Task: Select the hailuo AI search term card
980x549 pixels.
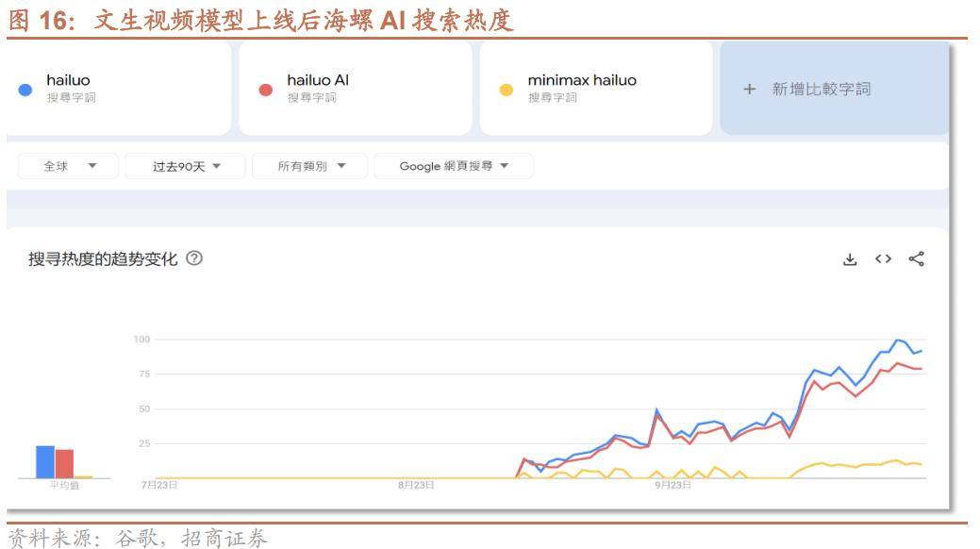Action: click(x=355, y=89)
